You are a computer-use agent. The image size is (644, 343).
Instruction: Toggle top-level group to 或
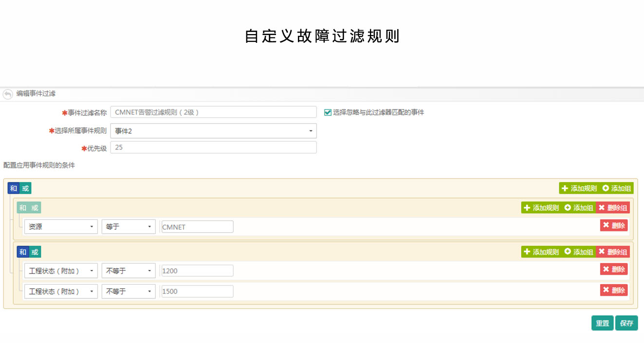pos(26,188)
